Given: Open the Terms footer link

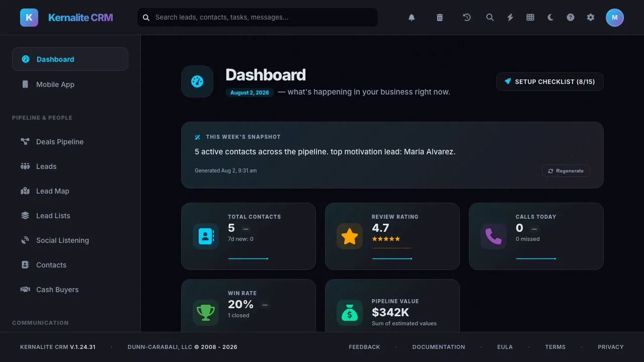Looking at the screenshot, I should point(555,347).
